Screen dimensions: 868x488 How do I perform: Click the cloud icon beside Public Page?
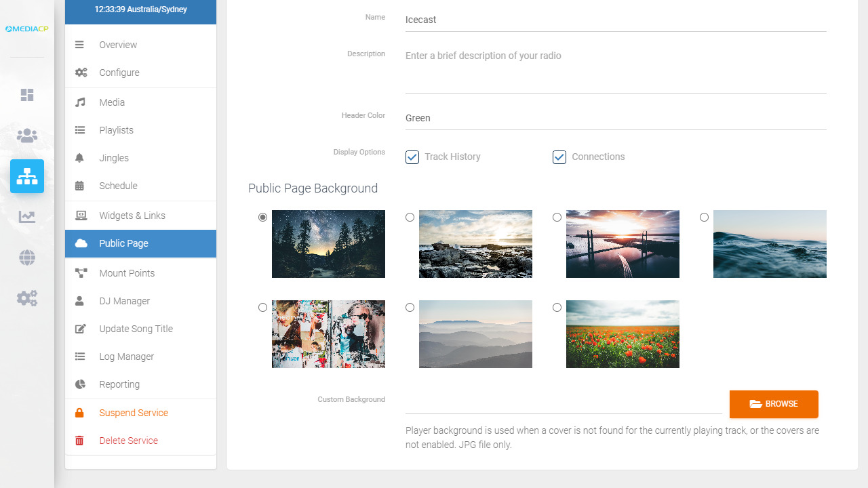[81, 243]
